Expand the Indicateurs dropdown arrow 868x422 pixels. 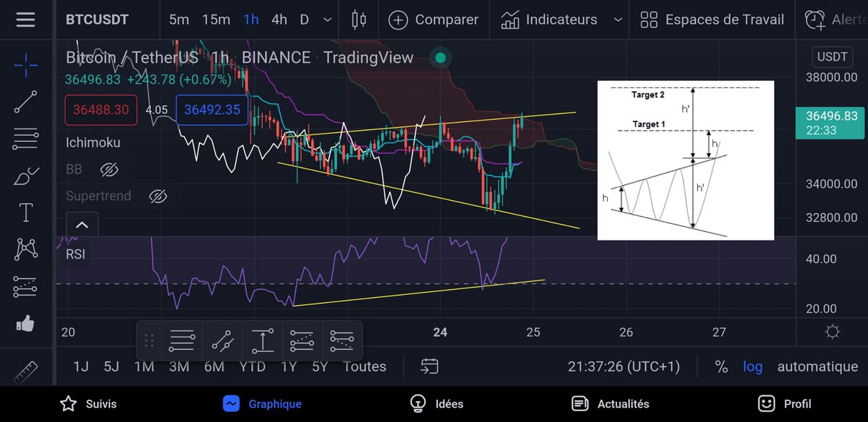pyautogui.click(x=617, y=20)
